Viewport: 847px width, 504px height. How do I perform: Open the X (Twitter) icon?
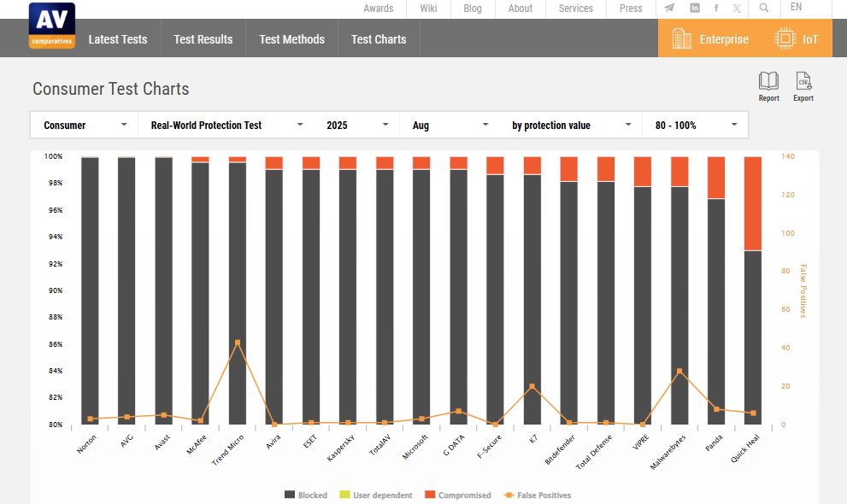[x=738, y=8]
